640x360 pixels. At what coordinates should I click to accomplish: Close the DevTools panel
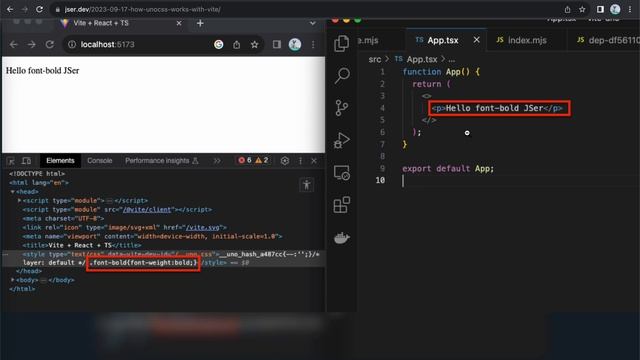coord(314,161)
